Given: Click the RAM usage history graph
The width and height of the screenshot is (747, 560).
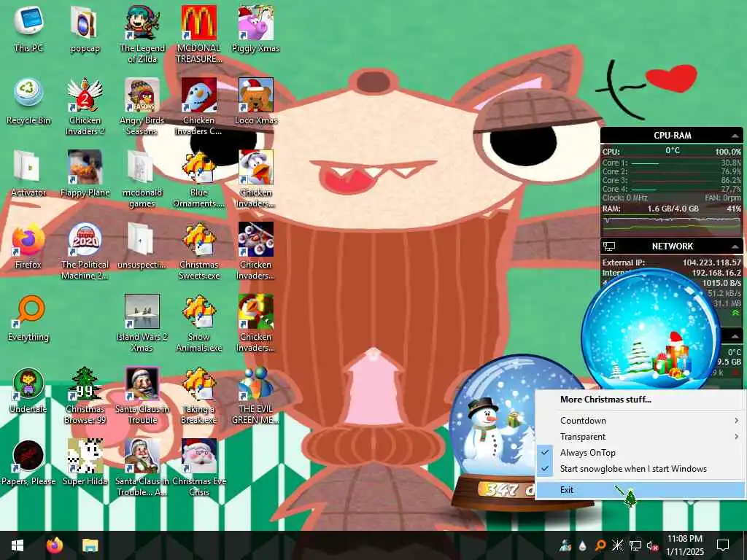Looking at the screenshot, I should [x=672, y=225].
